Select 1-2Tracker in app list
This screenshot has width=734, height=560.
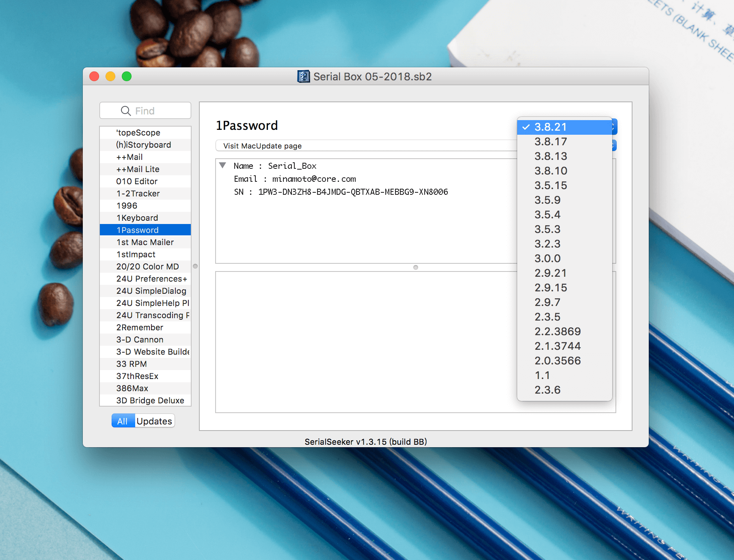click(x=145, y=194)
